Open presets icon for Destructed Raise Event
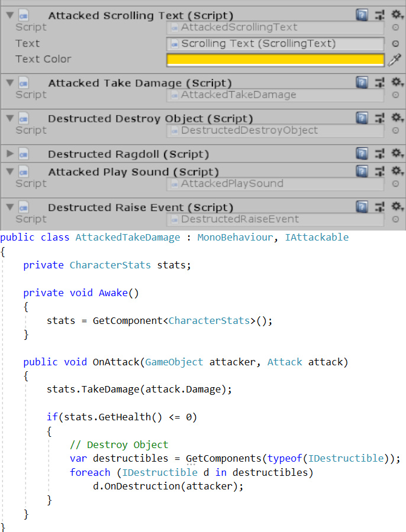406x532 pixels. [x=380, y=207]
